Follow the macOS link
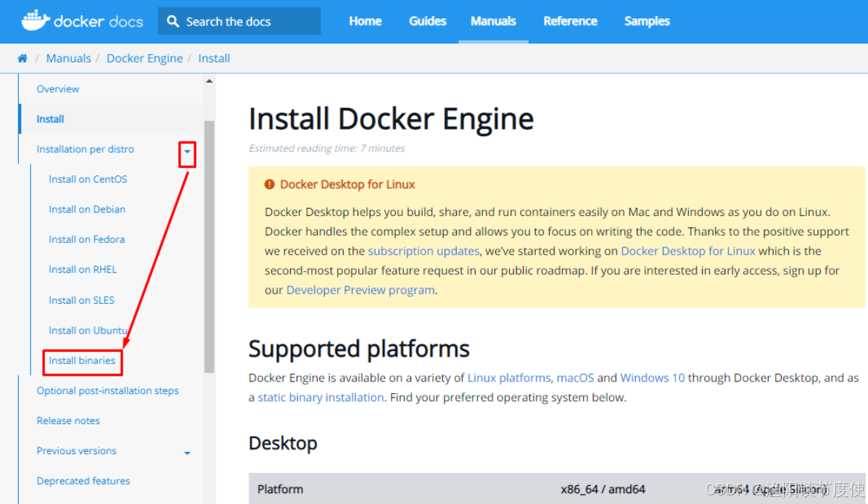The image size is (868, 504). click(575, 378)
